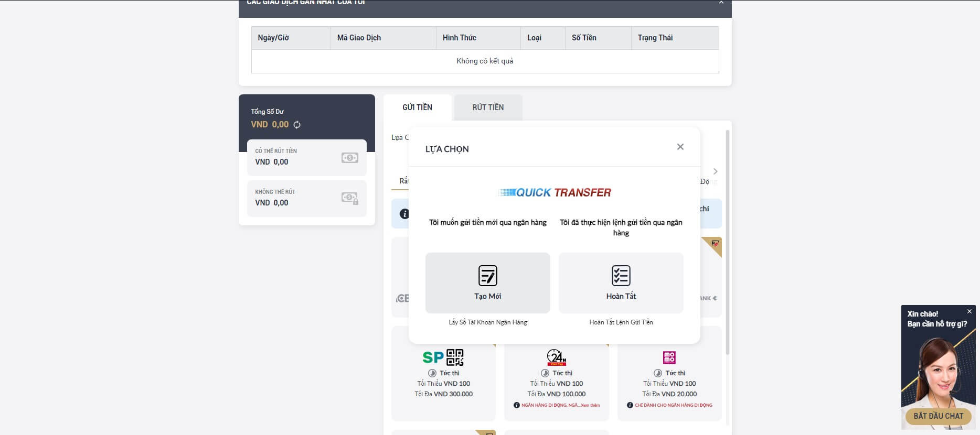Start chat with BẮT ĐẦU CHAT button
This screenshot has height=435, width=980.
point(939,416)
